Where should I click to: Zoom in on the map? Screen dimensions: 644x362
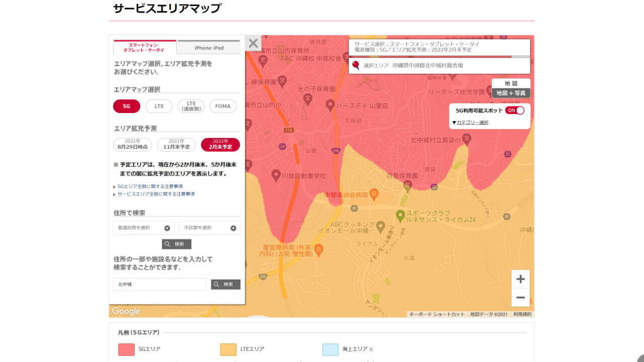tap(520, 279)
